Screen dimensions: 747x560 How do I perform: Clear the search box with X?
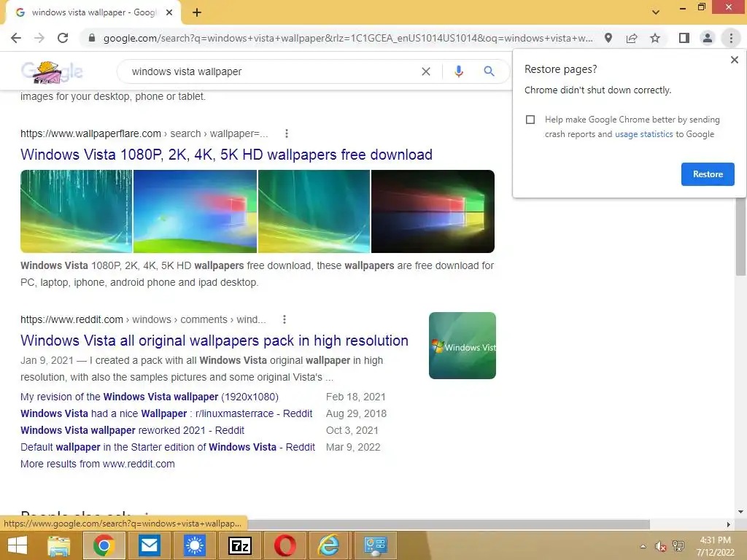tap(426, 71)
